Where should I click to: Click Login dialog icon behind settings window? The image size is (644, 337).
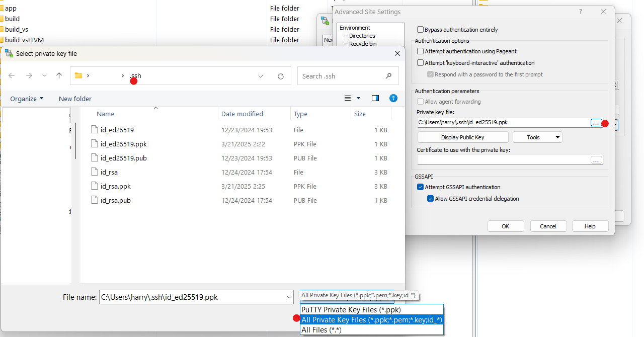click(x=325, y=20)
